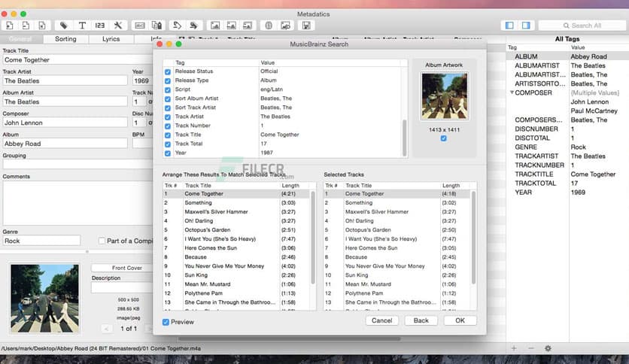This screenshot has height=364, width=629.
Task: Click the plus icon below All Tags list
Action: pyautogui.click(x=514, y=348)
